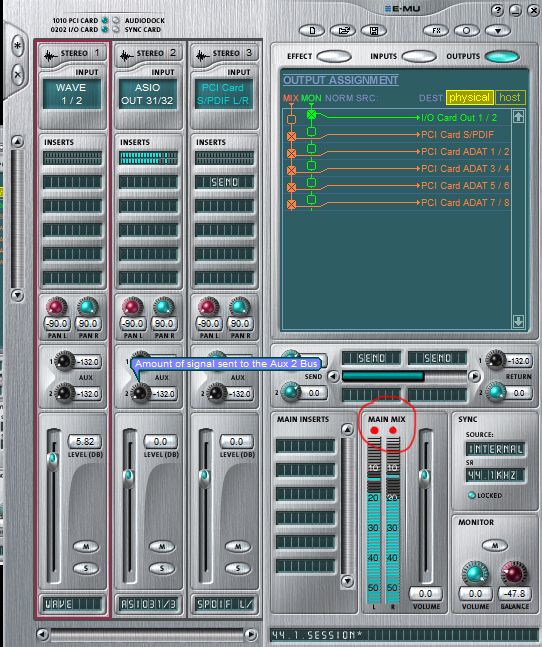Open PCI Card S/PDIF L/R input selector
The width and height of the screenshot is (542, 647).
pyautogui.click(x=224, y=94)
